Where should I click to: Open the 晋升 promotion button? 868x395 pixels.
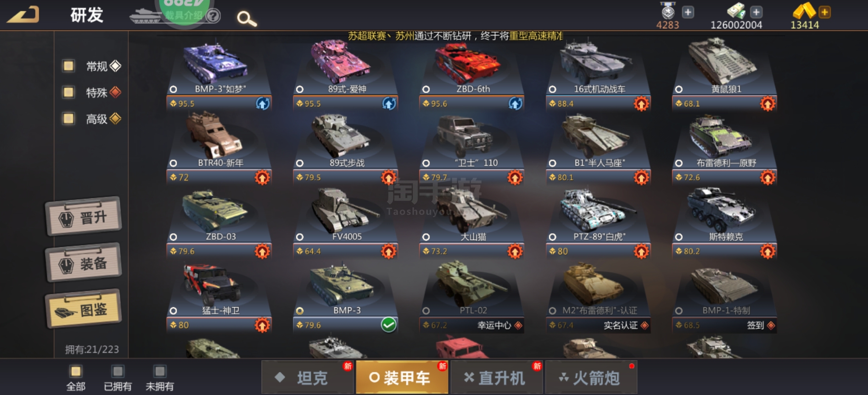84,217
